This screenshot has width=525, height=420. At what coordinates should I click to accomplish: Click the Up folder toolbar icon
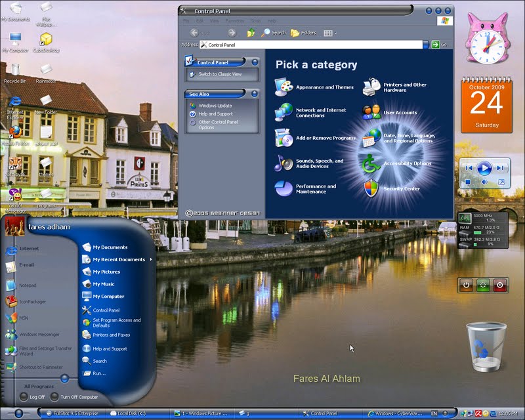[251, 33]
